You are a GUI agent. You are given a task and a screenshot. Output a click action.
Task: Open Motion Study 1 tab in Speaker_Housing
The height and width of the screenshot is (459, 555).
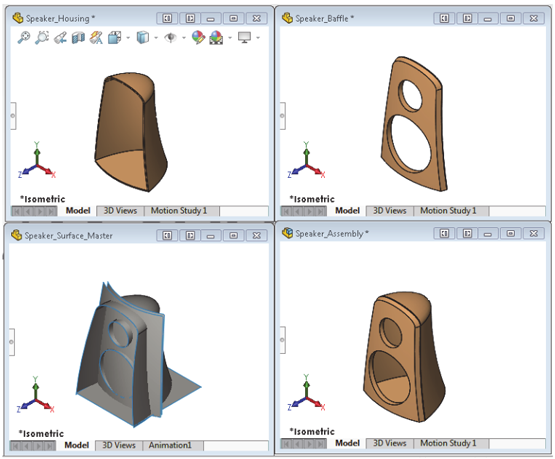(x=179, y=211)
